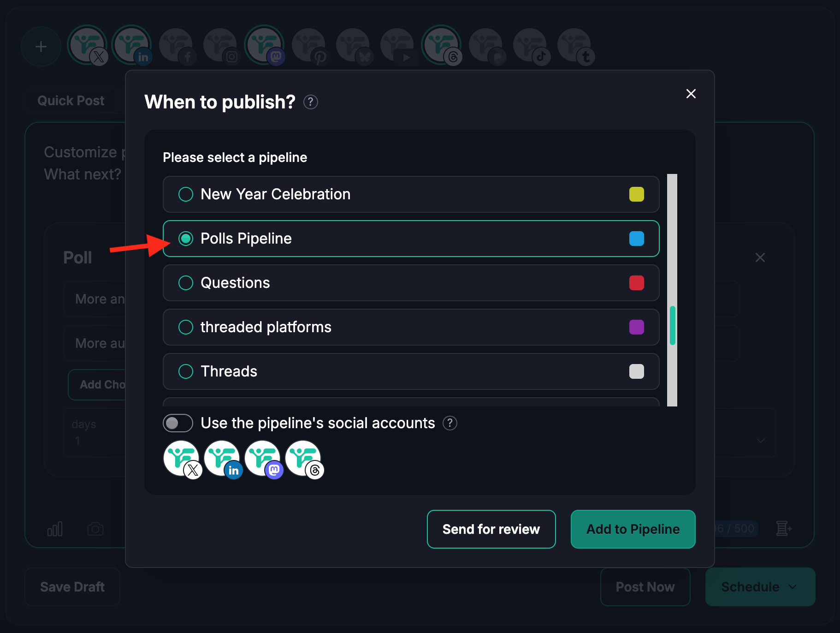Click the X (Twitter) account avatar in the dialog
The width and height of the screenshot is (840, 633).
click(182, 459)
